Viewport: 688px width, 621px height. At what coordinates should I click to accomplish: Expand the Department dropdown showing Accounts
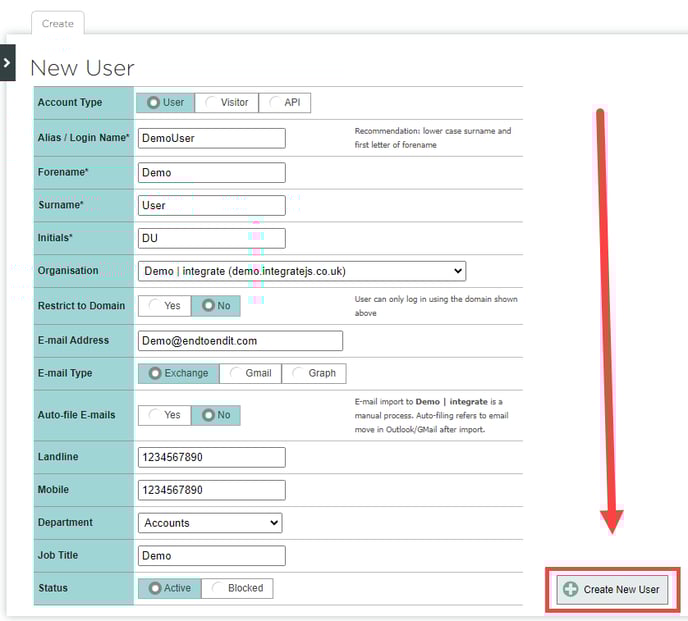pos(210,523)
